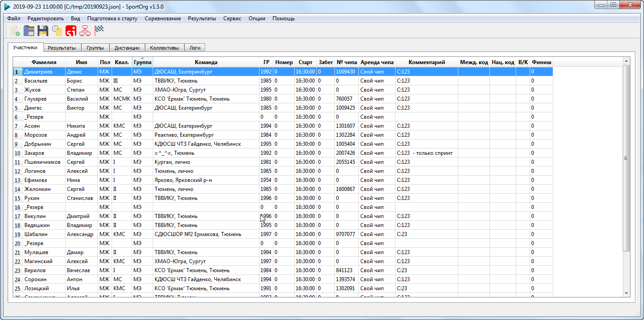Open the Файл menu
Screen dimensions: 644x320
14,19
